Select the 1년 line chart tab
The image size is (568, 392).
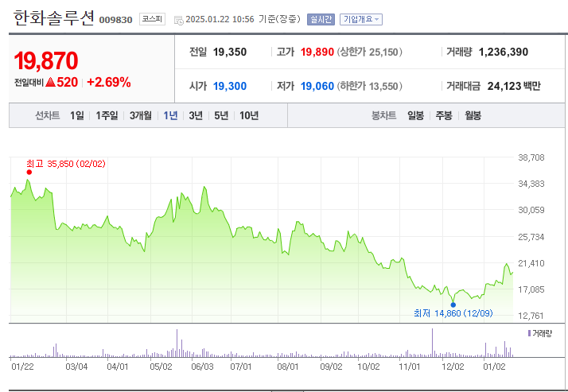pos(170,115)
